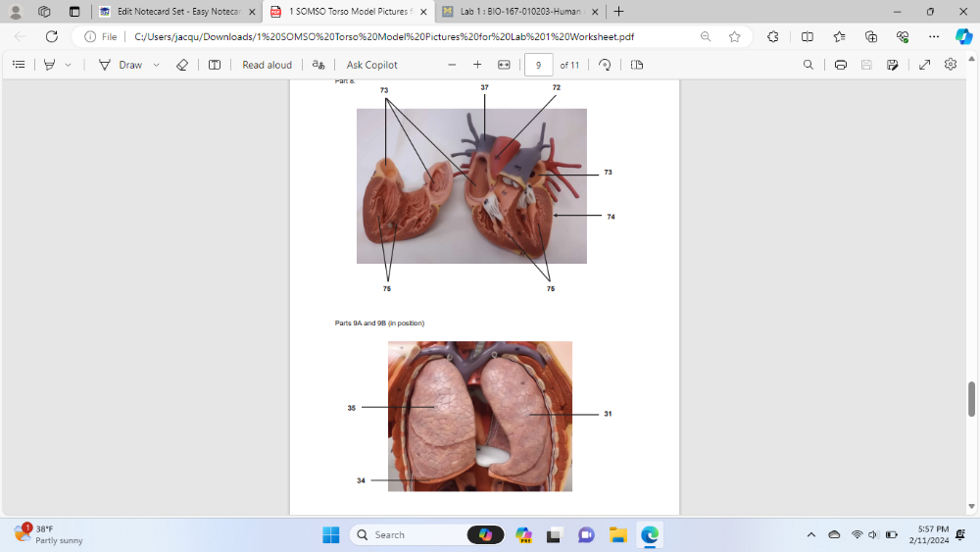
Task: Print the PDF document
Action: click(x=840, y=65)
